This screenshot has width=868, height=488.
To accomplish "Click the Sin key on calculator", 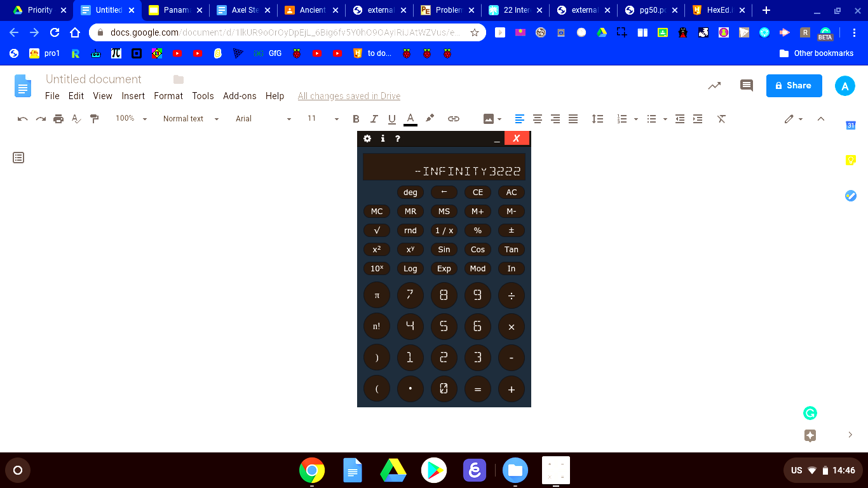I will (x=444, y=249).
